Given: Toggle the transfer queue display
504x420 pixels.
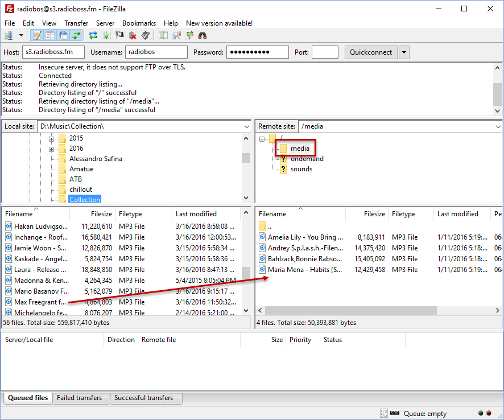Looking at the screenshot, I should (76, 35).
